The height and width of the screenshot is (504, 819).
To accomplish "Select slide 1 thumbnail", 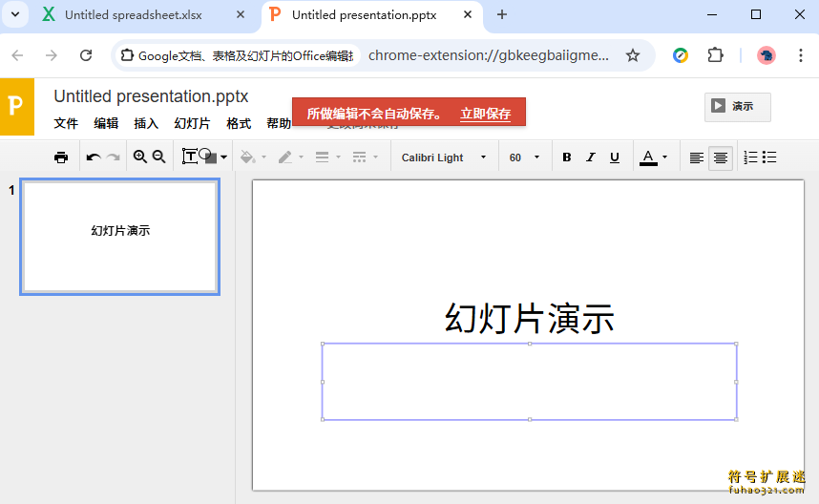I will click(x=119, y=237).
